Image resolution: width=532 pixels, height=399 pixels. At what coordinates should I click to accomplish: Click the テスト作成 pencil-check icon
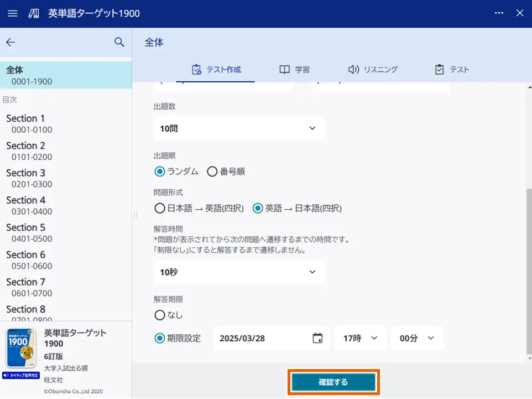(196, 69)
